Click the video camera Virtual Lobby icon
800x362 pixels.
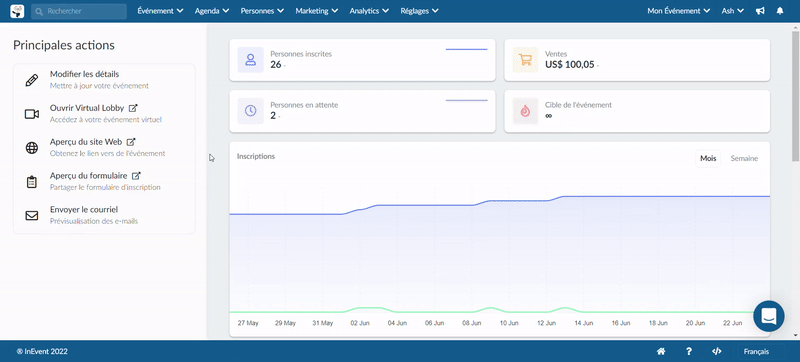click(x=32, y=114)
